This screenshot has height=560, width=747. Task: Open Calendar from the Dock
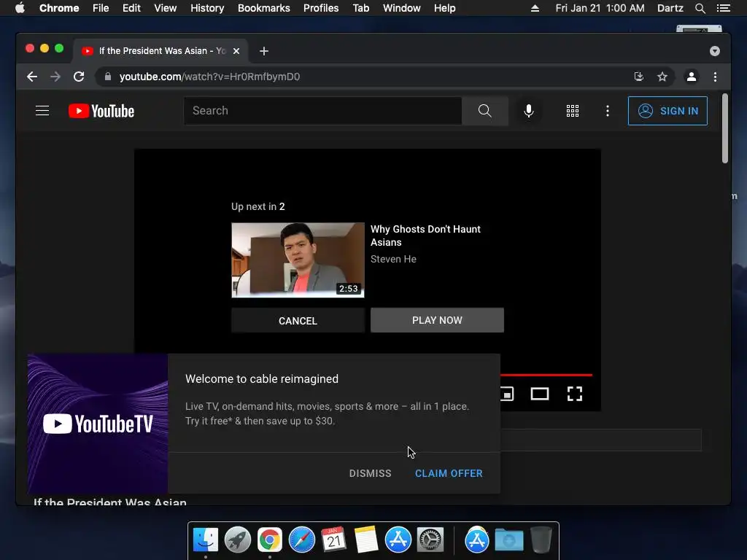tap(333, 540)
